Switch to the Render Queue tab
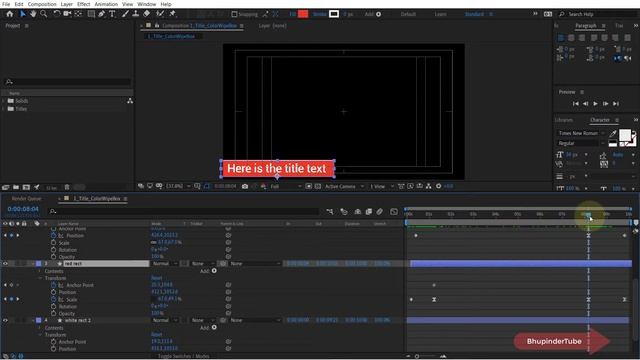640x360 pixels. (27, 199)
